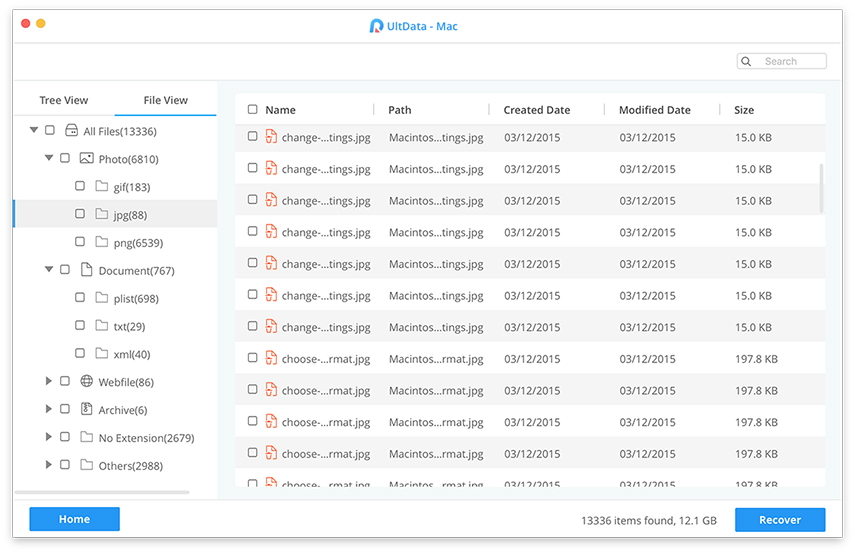
Task: Check the All Files(13336) checkbox
Action: pyautogui.click(x=50, y=130)
